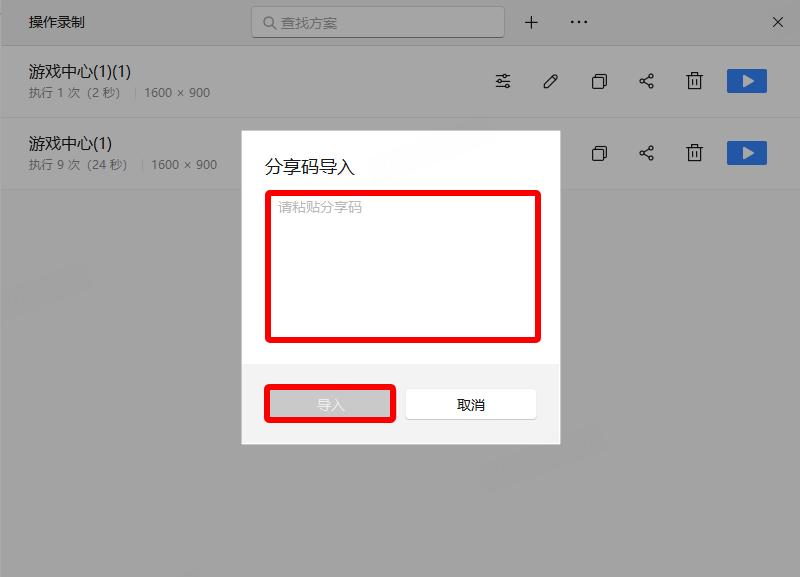800x577 pixels.
Task: Delete the 游戏中心(1)(1) recording
Action: tap(694, 81)
